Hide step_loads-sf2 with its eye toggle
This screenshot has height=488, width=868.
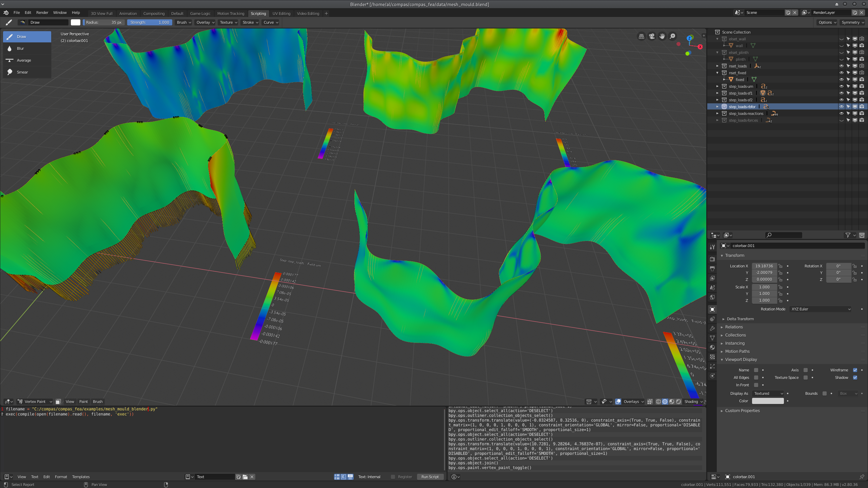841,100
